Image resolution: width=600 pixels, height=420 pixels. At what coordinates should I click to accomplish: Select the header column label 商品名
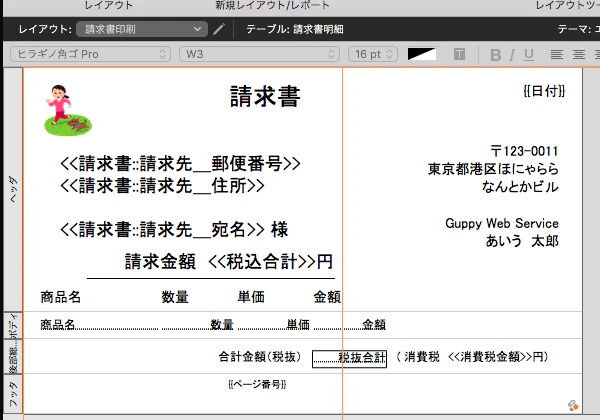point(60,297)
